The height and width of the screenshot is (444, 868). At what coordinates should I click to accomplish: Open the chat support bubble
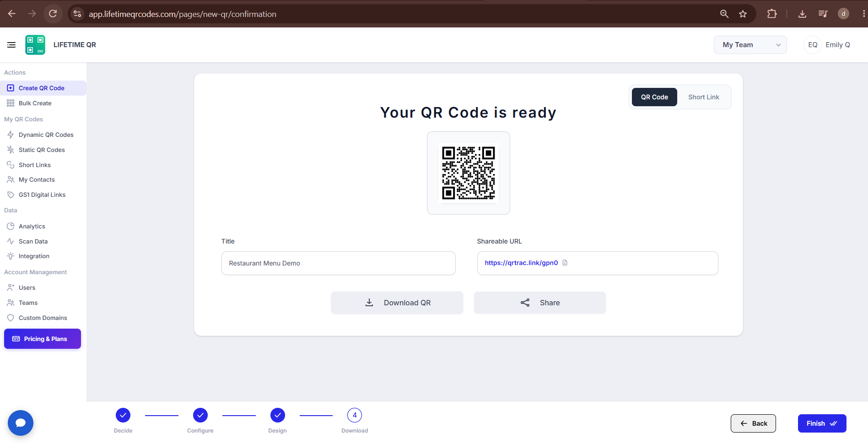pyautogui.click(x=21, y=423)
